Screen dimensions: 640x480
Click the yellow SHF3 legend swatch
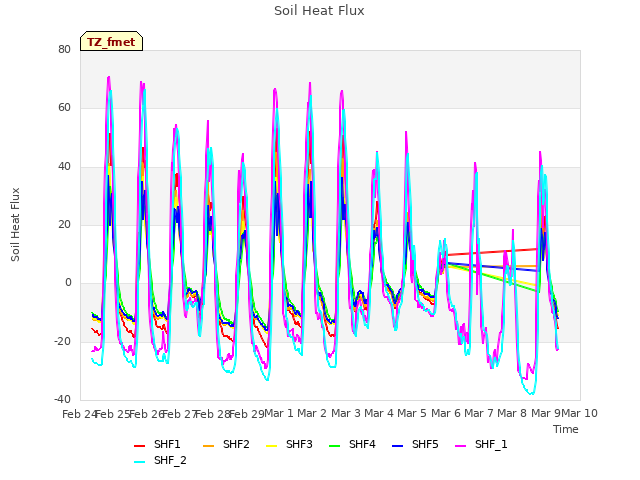271,446
